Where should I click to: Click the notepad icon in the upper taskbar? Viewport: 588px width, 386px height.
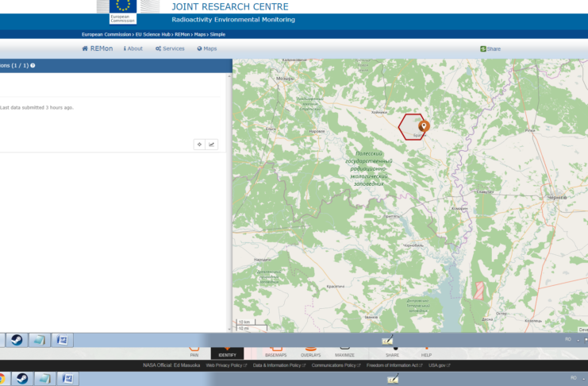pyautogui.click(x=40, y=340)
